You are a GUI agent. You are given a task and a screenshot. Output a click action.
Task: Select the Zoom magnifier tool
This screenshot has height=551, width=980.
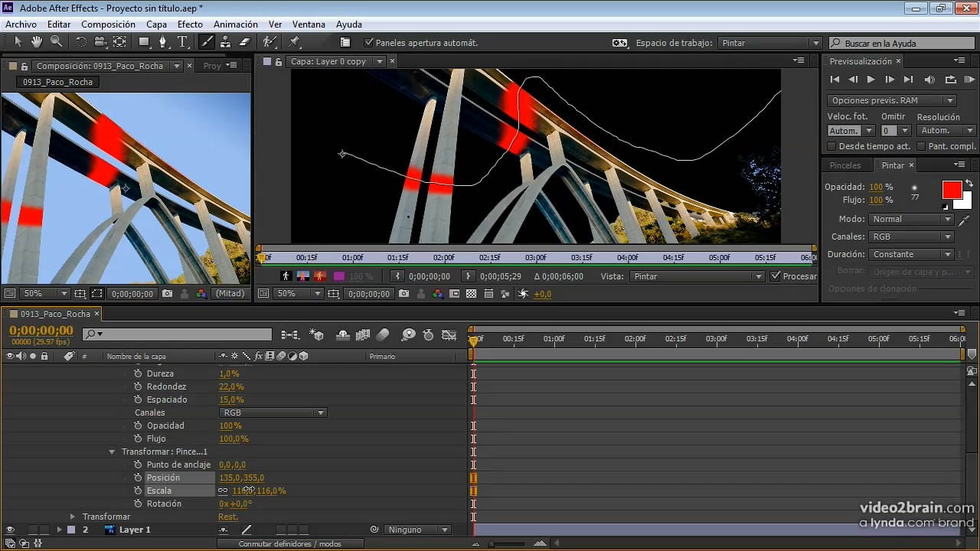pyautogui.click(x=56, y=42)
